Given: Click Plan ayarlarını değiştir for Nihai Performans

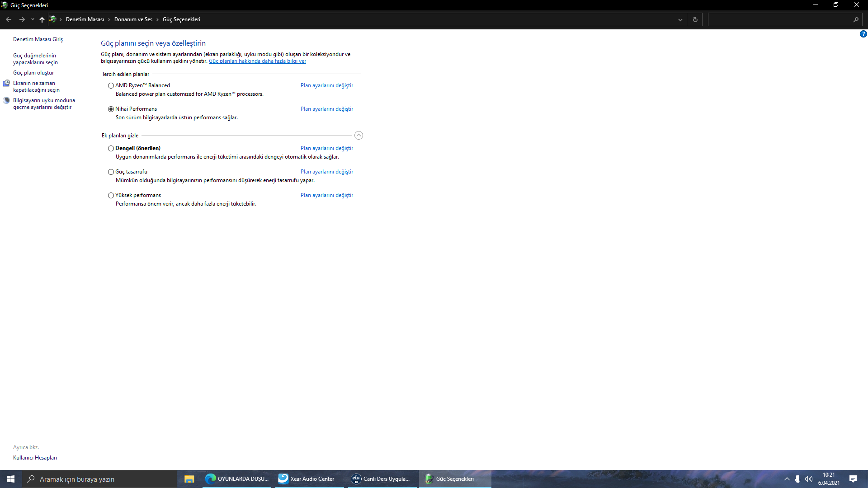Looking at the screenshot, I should point(326,109).
